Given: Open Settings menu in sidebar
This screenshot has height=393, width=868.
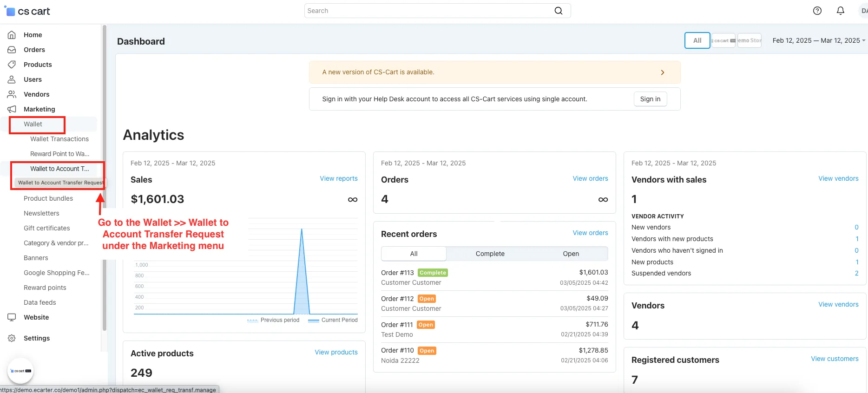Looking at the screenshot, I should tap(37, 338).
